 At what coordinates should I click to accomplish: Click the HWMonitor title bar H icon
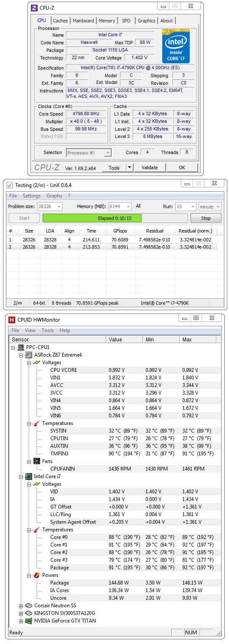(12, 319)
